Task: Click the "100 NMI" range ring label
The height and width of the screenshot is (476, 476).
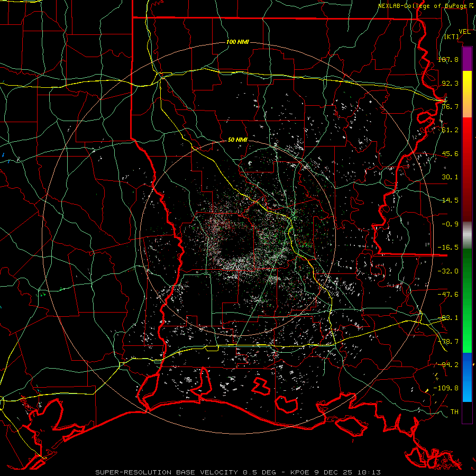Action: [237, 42]
